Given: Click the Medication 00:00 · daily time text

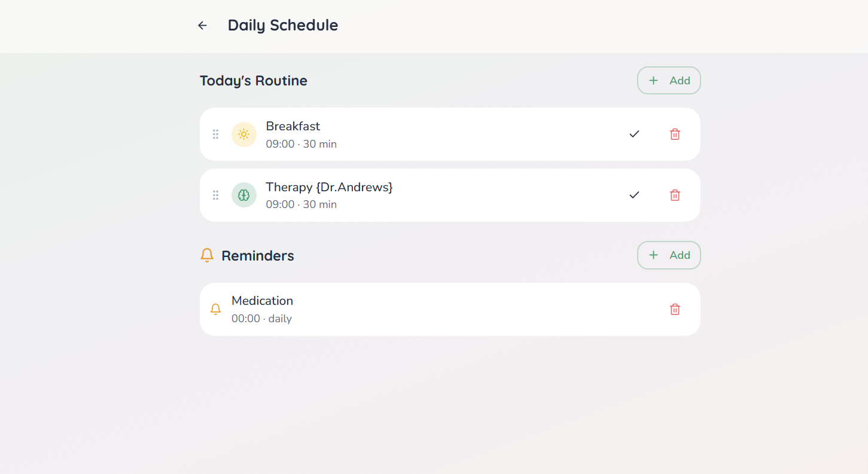Looking at the screenshot, I should [x=261, y=319].
